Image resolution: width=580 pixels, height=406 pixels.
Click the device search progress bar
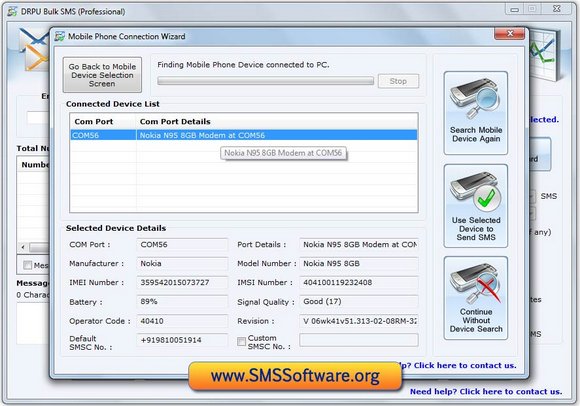[266, 81]
